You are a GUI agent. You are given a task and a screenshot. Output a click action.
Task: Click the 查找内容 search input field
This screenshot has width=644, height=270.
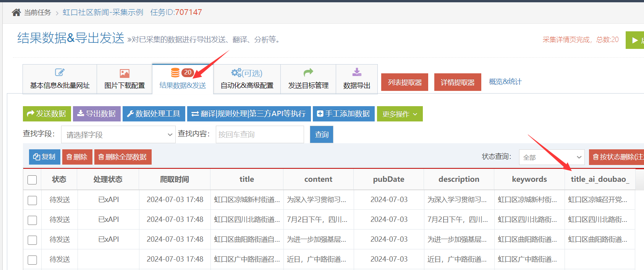pyautogui.click(x=260, y=134)
